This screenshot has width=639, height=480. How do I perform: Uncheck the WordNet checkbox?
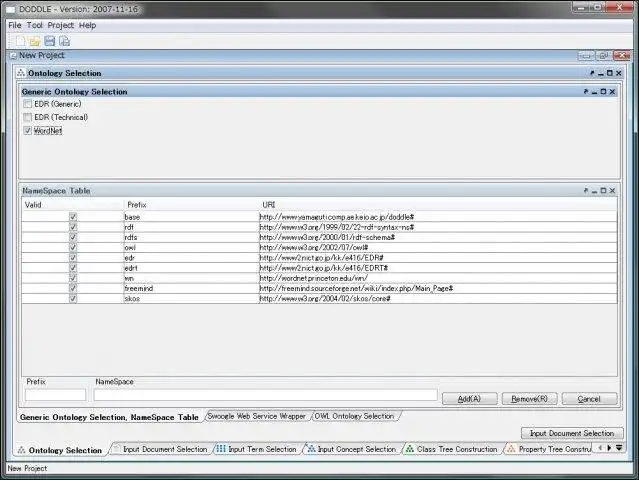[27, 131]
